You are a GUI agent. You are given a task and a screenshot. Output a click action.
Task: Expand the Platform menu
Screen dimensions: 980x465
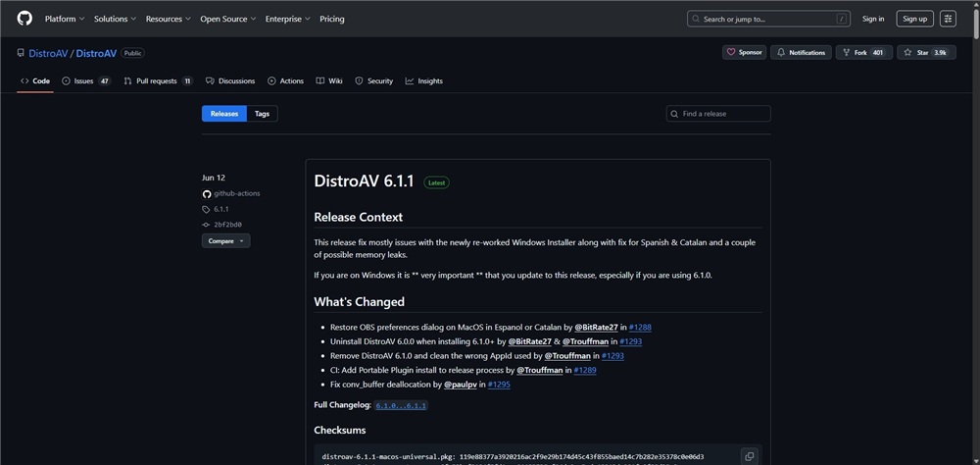pyautogui.click(x=65, y=19)
